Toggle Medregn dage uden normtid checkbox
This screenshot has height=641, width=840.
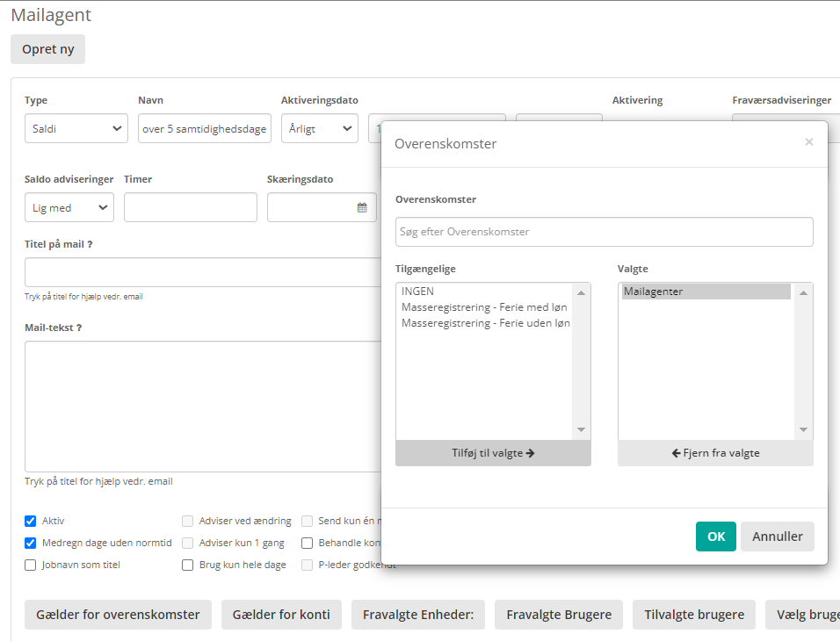pyautogui.click(x=31, y=543)
